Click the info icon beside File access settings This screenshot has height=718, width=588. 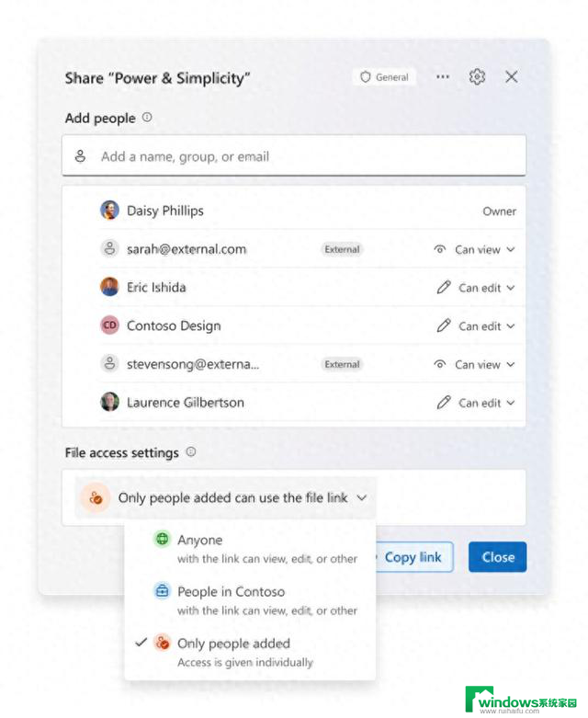tap(191, 452)
